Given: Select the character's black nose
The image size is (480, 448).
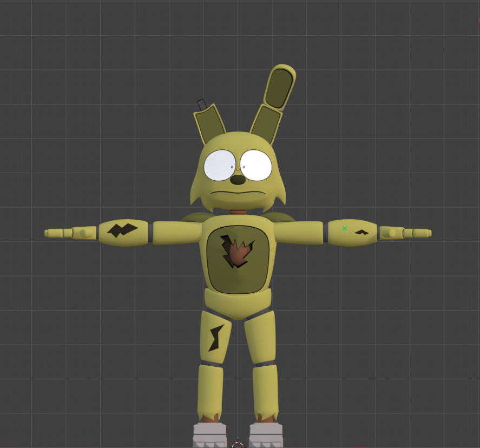Looking at the screenshot, I should (x=238, y=180).
